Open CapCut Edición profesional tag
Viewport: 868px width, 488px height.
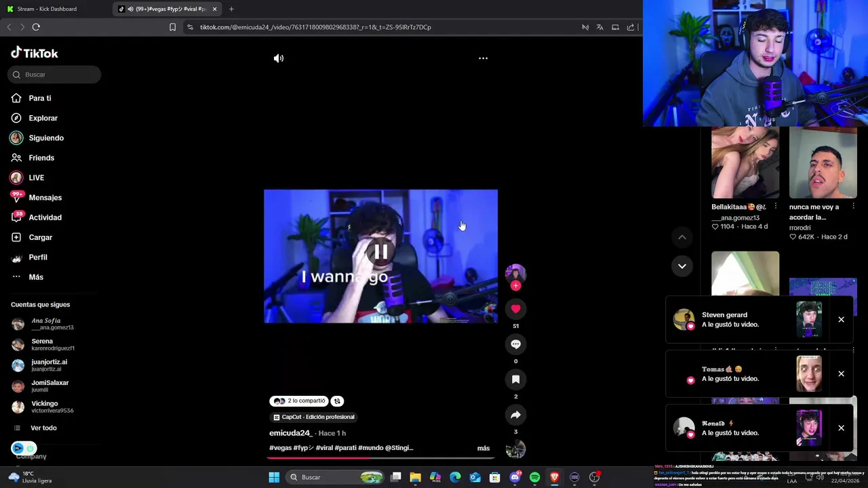click(x=314, y=417)
